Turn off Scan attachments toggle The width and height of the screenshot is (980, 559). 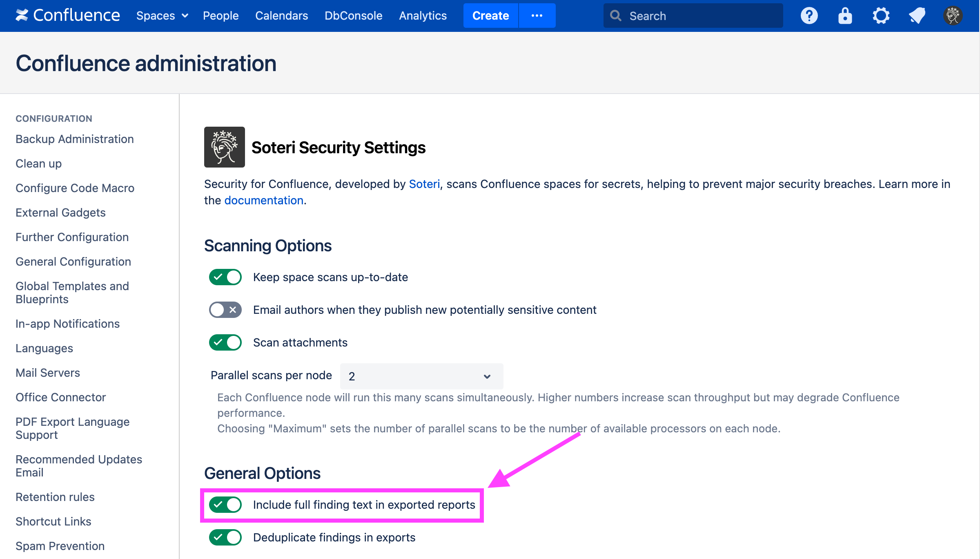pos(225,342)
